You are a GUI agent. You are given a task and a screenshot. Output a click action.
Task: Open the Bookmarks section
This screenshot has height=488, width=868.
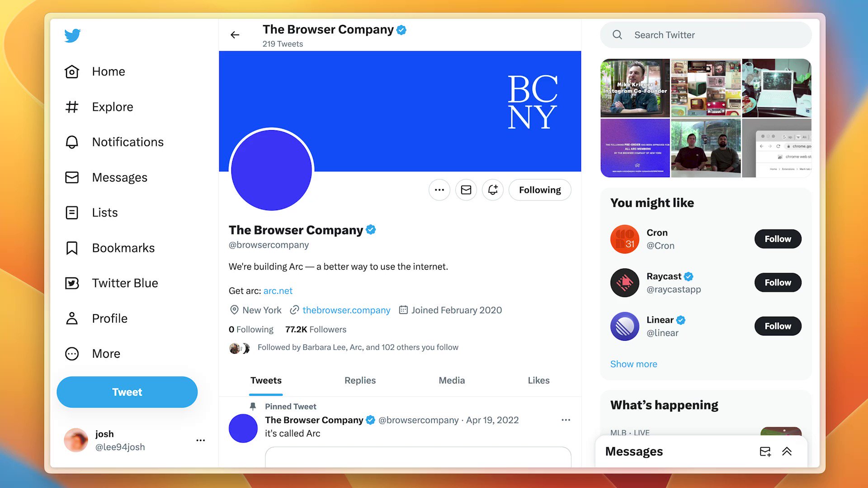tap(123, 248)
